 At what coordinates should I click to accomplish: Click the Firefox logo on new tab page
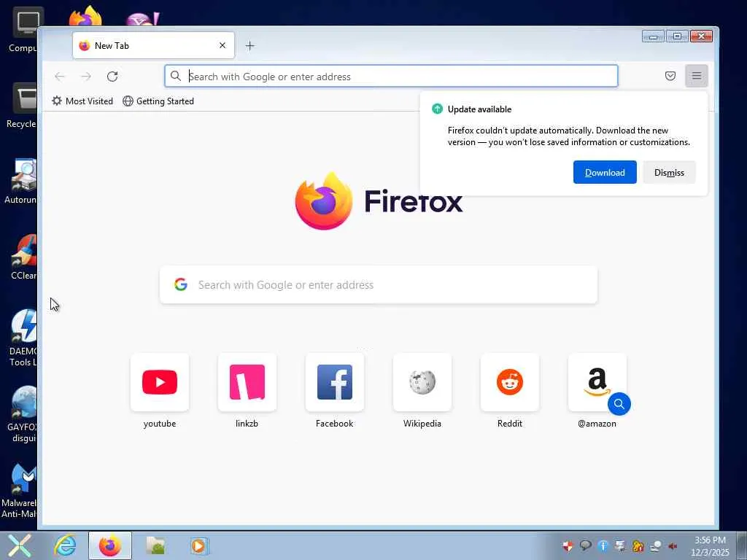(x=324, y=201)
